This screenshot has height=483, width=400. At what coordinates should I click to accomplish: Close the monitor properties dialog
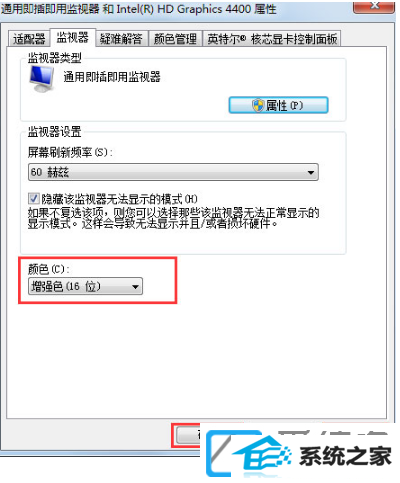click(x=374, y=7)
